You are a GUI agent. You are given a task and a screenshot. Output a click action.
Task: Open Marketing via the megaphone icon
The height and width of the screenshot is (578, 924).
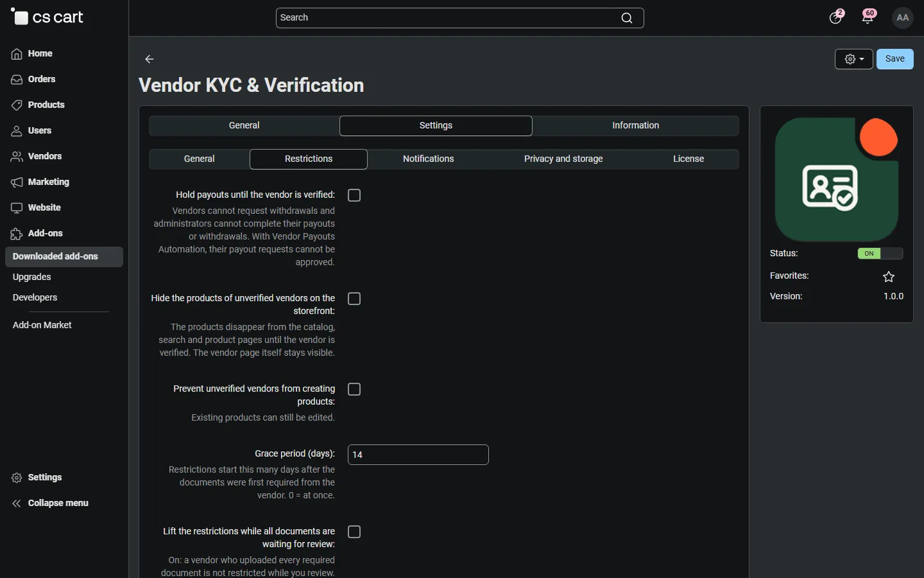tap(17, 182)
